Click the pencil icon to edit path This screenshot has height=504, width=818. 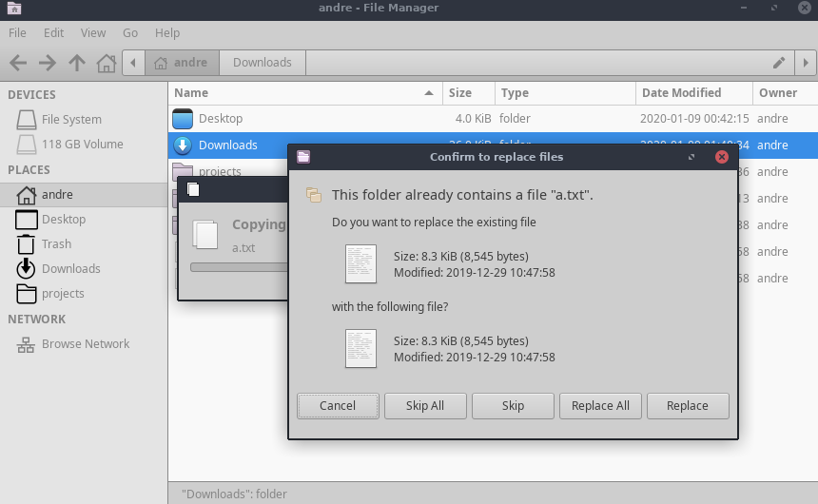pos(779,63)
